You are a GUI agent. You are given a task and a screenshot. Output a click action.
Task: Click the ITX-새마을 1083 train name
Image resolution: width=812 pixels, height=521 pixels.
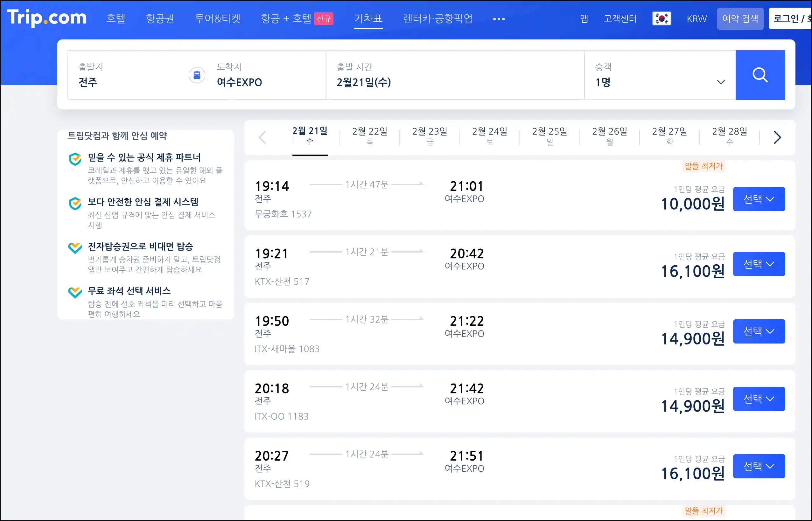point(287,349)
